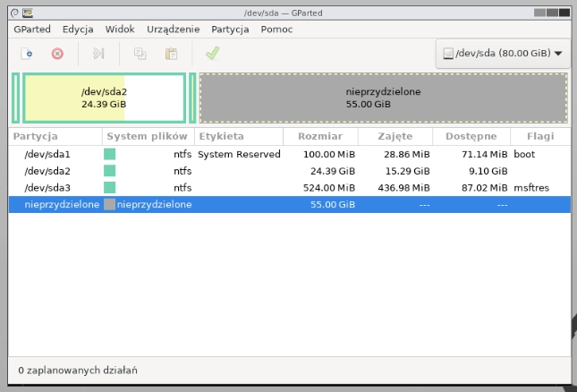The width and height of the screenshot is (577, 392).
Task: Open the Widok menu
Action: (120, 30)
